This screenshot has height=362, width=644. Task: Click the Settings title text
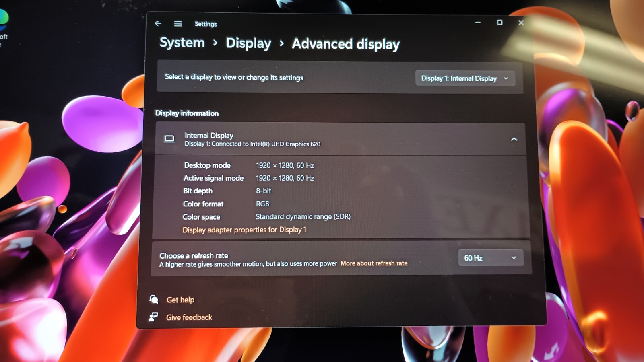[x=206, y=24]
